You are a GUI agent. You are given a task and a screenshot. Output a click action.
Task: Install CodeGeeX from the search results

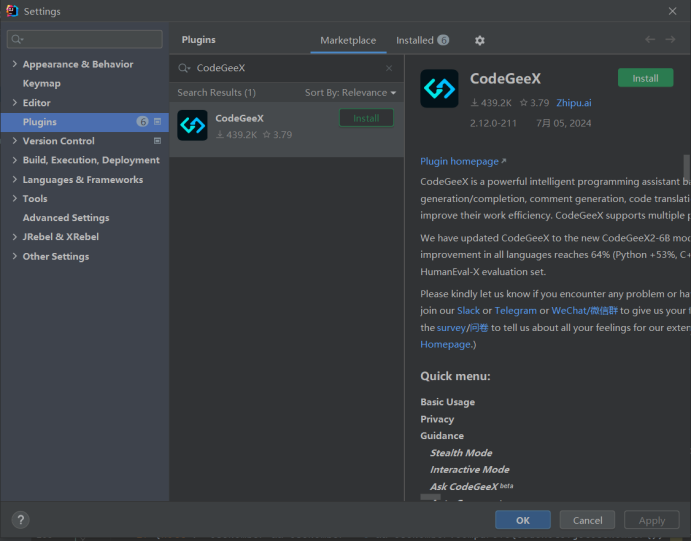click(366, 118)
